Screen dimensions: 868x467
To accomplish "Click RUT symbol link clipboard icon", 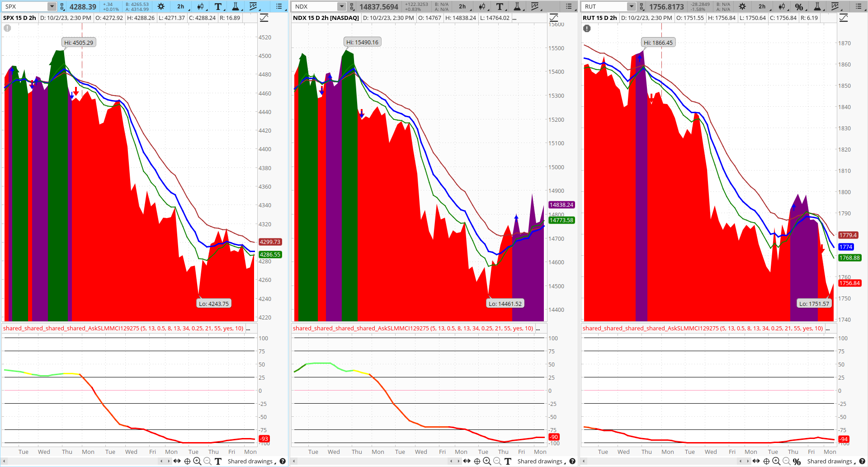I will [642, 7].
